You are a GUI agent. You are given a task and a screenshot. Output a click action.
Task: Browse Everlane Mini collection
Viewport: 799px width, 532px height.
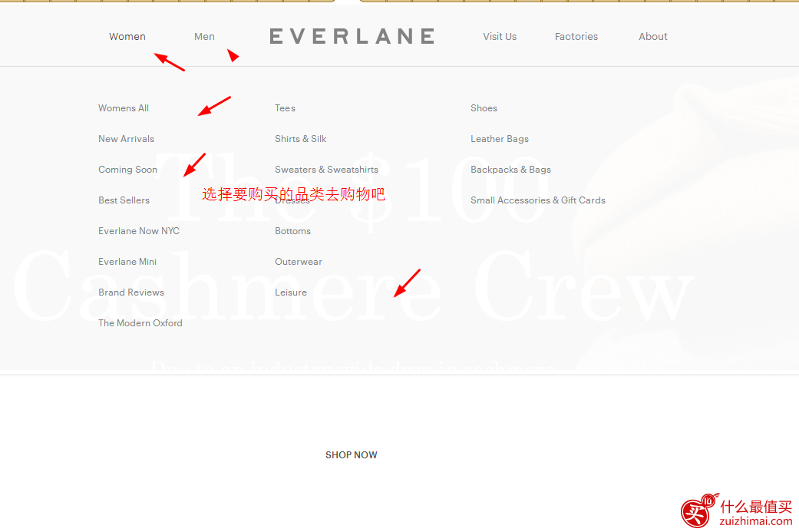click(x=127, y=262)
